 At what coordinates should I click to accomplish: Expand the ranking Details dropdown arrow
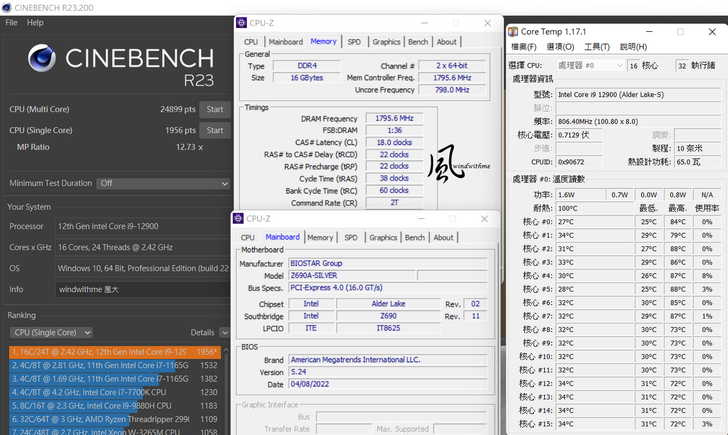click(223, 332)
